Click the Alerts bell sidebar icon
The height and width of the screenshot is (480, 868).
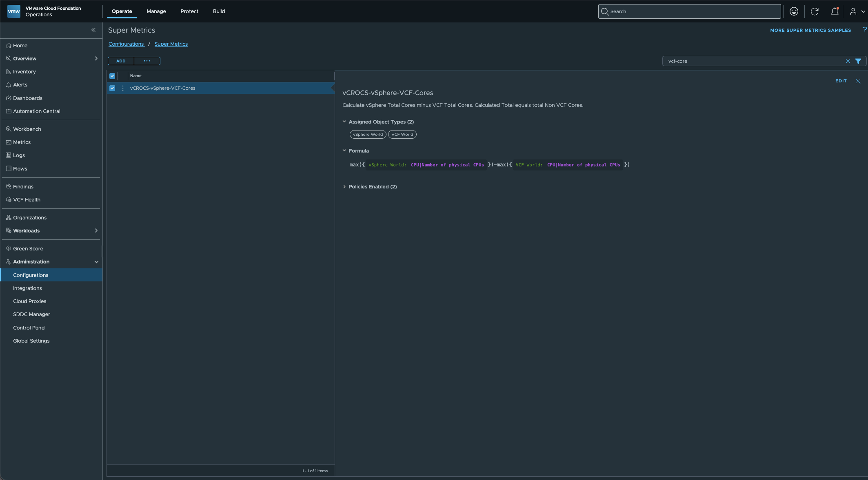pyautogui.click(x=9, y=85)
